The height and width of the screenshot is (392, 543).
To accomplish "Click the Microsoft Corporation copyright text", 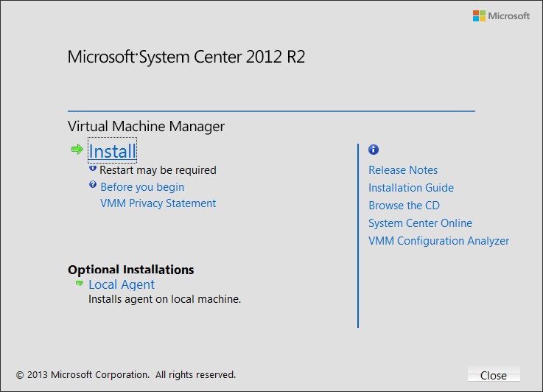I will point(126,375).
